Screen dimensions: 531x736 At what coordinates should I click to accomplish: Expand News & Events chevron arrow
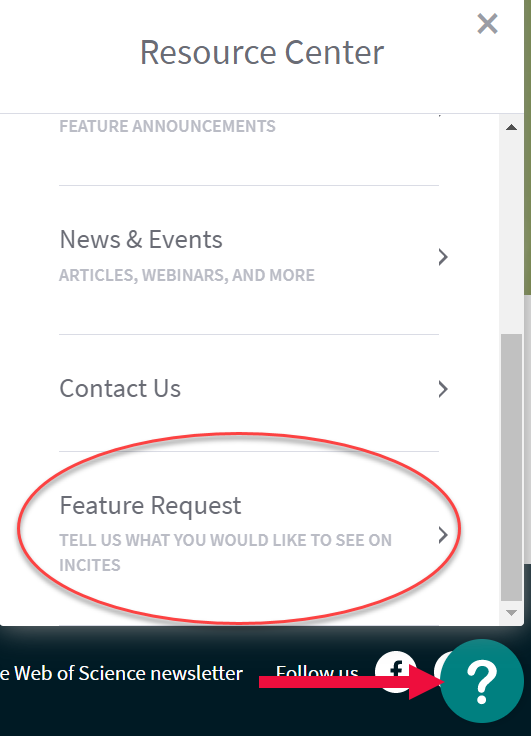click(443, 257)
